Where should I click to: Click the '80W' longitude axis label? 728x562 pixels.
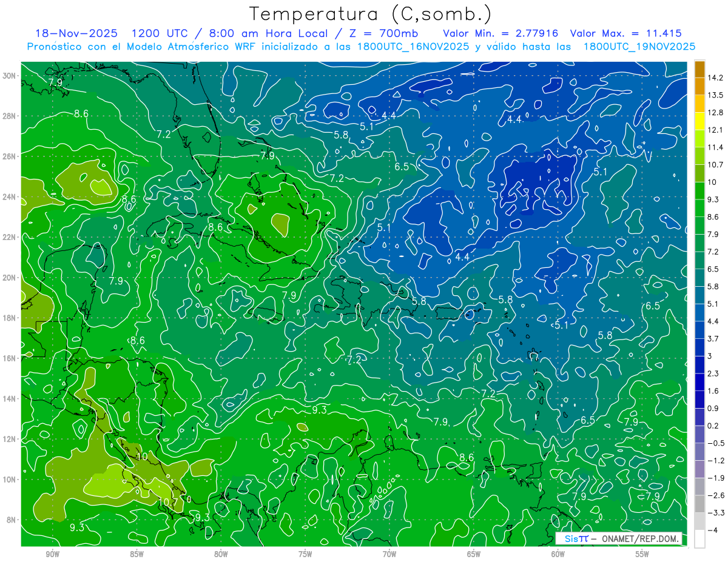click(x=221, y=554)
